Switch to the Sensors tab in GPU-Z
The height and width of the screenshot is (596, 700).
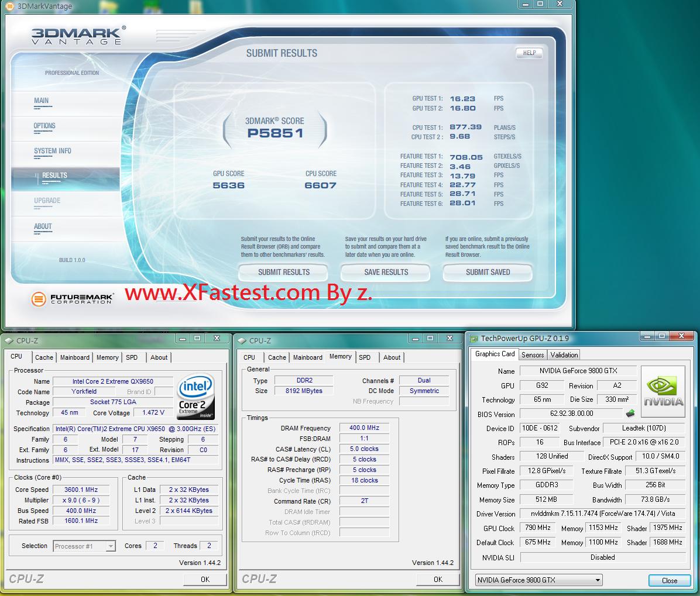pyautogui.click(x=533, y=354)
